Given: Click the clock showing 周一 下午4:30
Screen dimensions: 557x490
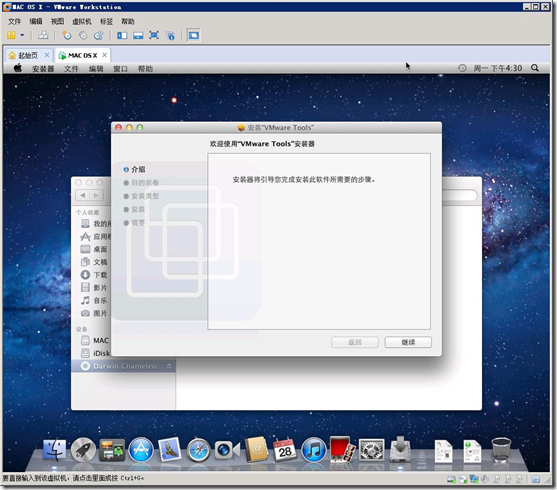Looking at the screenshot, I should coord(498,68).
